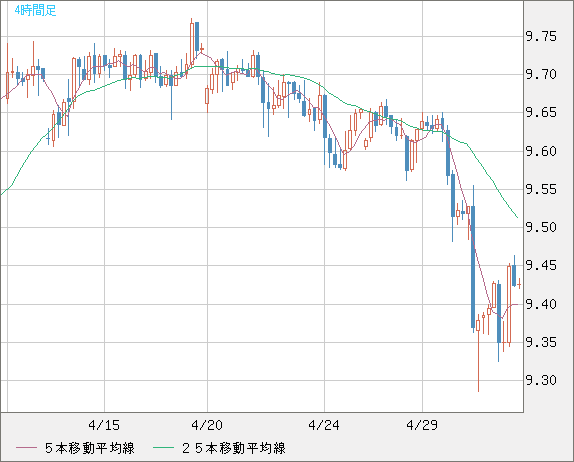Click the 9.55 price axis label
Screen dimensions: 574x462
pos(541,189)
